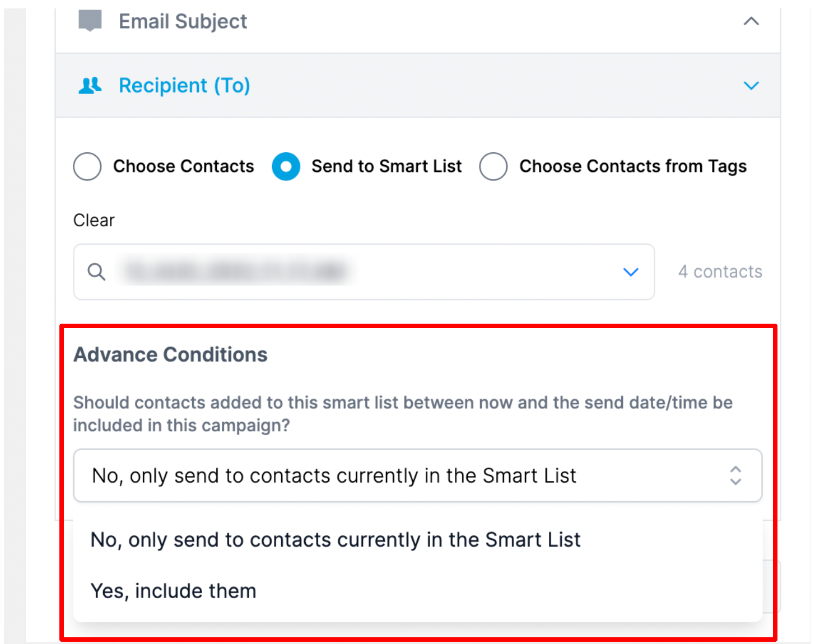Open the smart list dropdown arrow
This screenshot has height=644, width=829.
coord(631,272)
